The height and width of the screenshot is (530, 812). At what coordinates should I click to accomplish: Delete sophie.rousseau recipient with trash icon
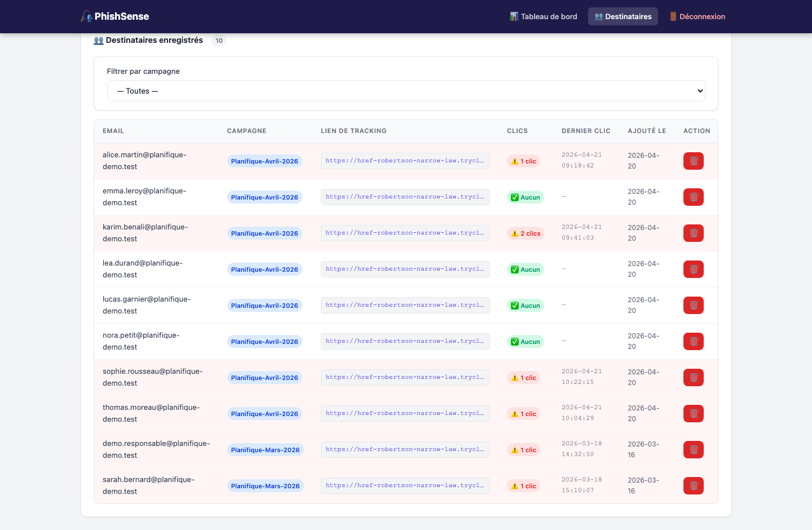click(x=693, y=378)
